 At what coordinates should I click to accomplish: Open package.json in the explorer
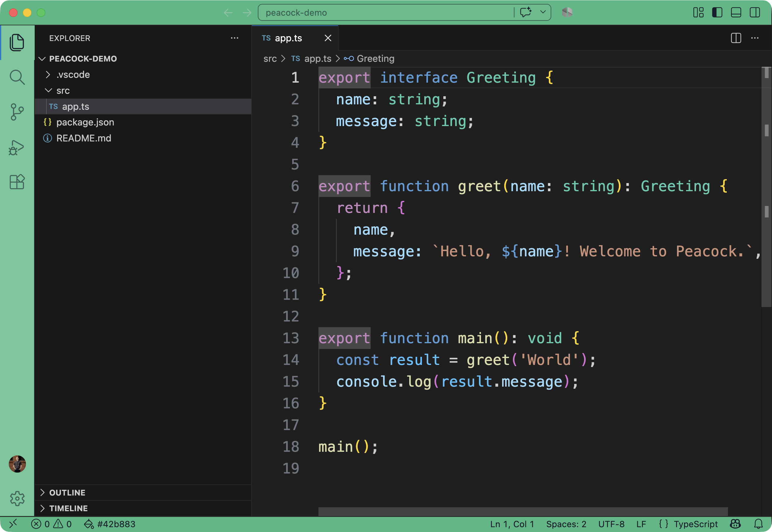(143, 122)
